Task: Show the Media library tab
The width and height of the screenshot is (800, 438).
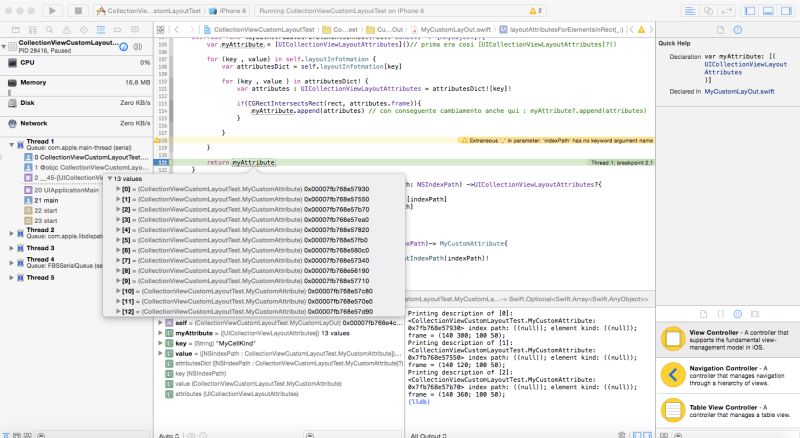Action: (x=755, y=314)
